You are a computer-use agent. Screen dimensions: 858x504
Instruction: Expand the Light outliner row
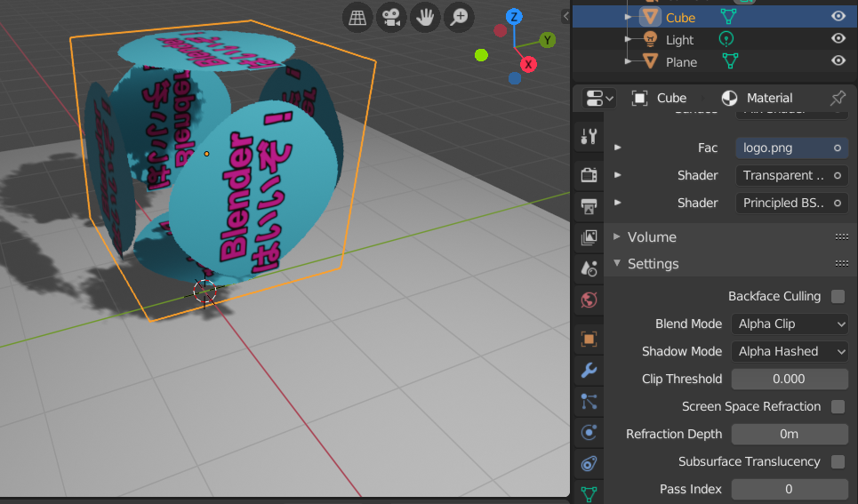pyautogui.click(x=629, y=39)
